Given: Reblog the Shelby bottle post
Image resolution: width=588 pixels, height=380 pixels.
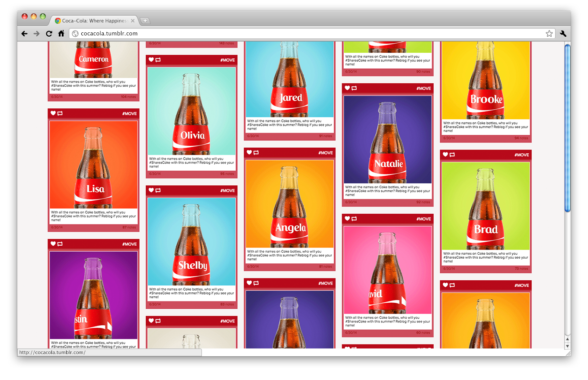Looking at the screenshot, I should (x=158, y=190).
